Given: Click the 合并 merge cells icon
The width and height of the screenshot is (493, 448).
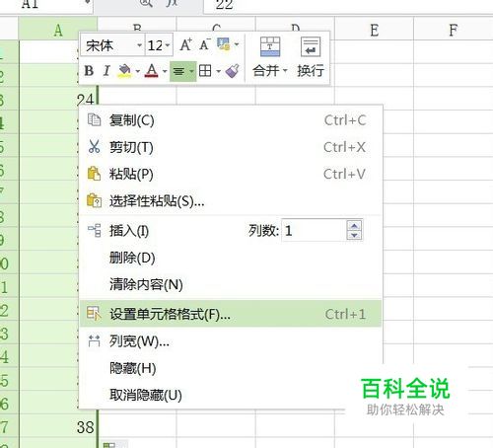Looking at the screenshot, I should (x=270, y=46).
